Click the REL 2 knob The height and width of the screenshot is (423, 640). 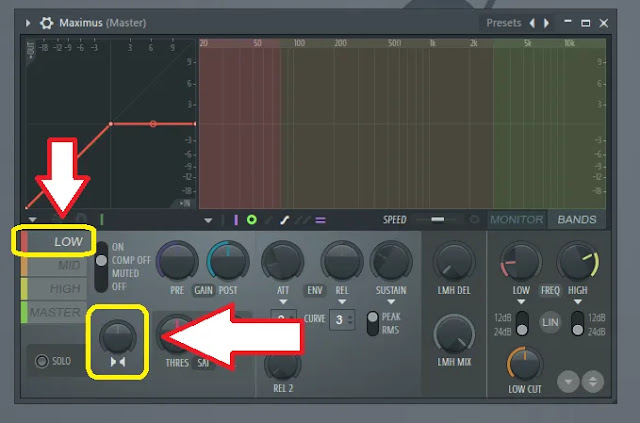(282, 365)
